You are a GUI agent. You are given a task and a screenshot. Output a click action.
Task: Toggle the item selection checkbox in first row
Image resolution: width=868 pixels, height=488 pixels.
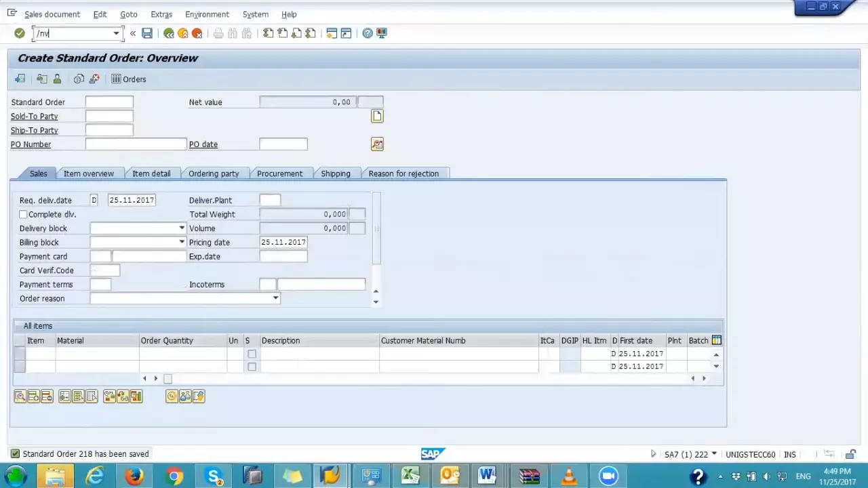click(252, 354)
